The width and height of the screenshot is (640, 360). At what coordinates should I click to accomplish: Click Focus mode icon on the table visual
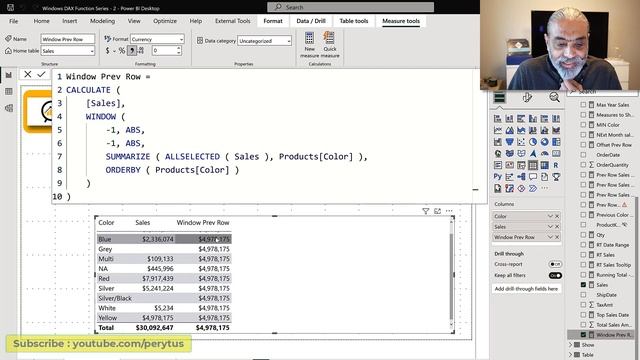pos(437,211)
